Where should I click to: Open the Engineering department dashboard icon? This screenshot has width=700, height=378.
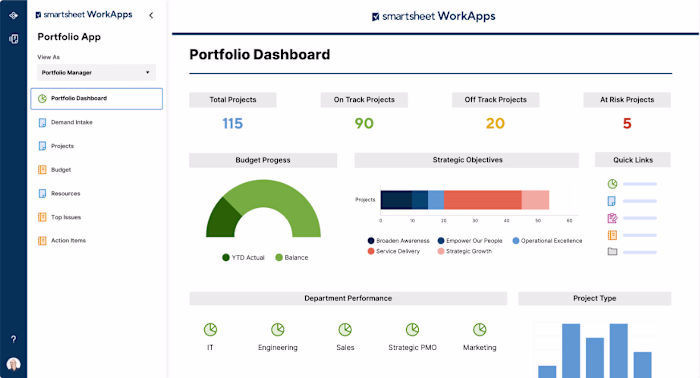pos(278,330)
